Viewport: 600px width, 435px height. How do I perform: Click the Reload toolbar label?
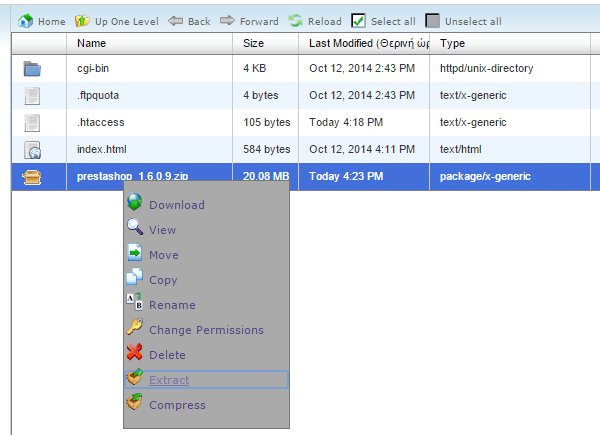coord(325,21)
